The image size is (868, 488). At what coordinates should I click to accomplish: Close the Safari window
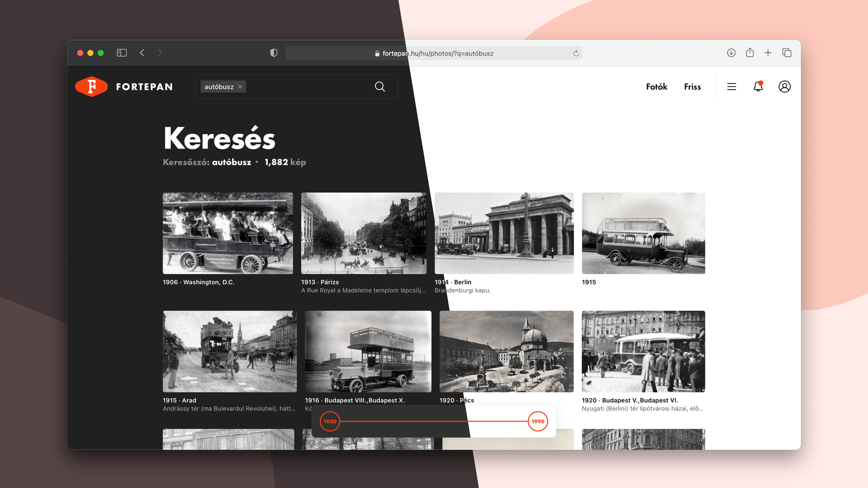pyautogui.click(x=80, y=53)
